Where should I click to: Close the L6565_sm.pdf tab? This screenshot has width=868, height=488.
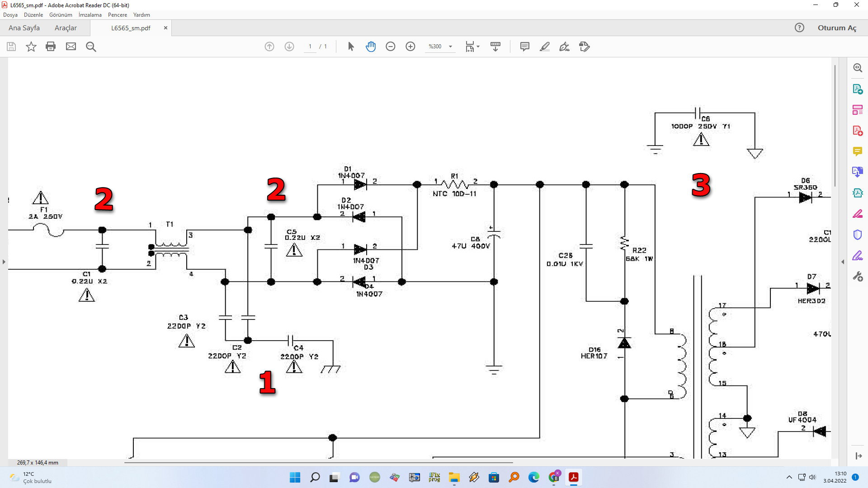[165, 28]
